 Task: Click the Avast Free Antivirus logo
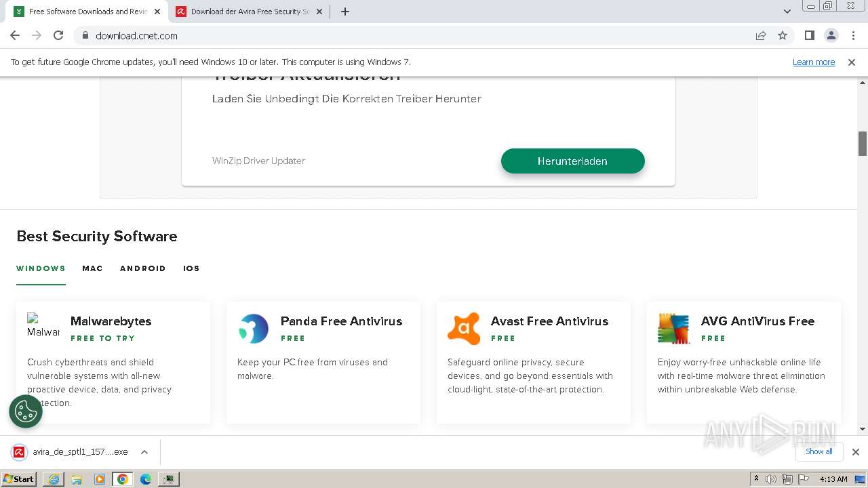pos(464,329)
